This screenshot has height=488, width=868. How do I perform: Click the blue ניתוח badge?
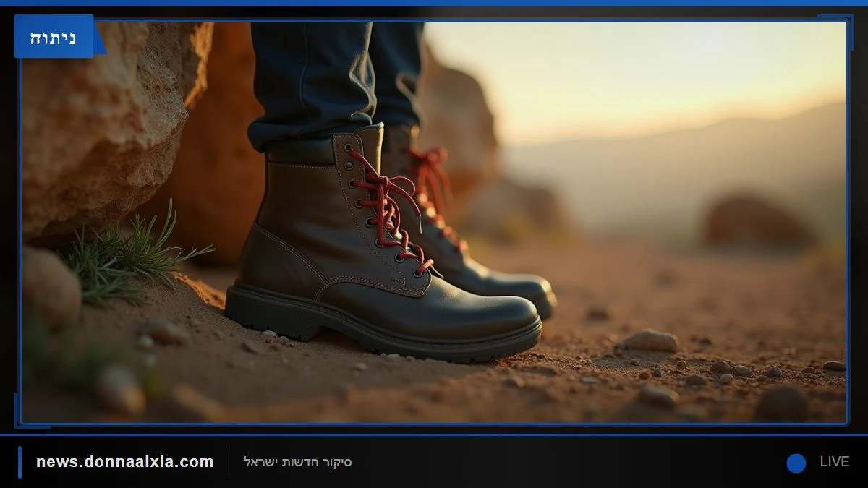coord(54,36)
